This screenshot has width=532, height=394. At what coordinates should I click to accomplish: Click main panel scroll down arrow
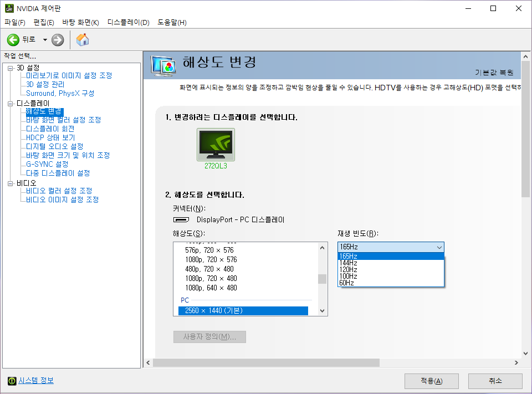[x=525, y=354]
